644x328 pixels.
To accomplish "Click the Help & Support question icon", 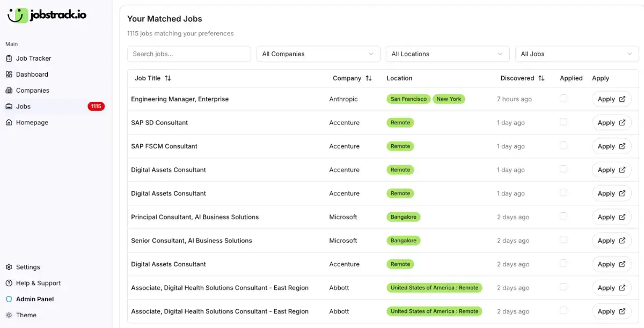I will coord(9,284).
